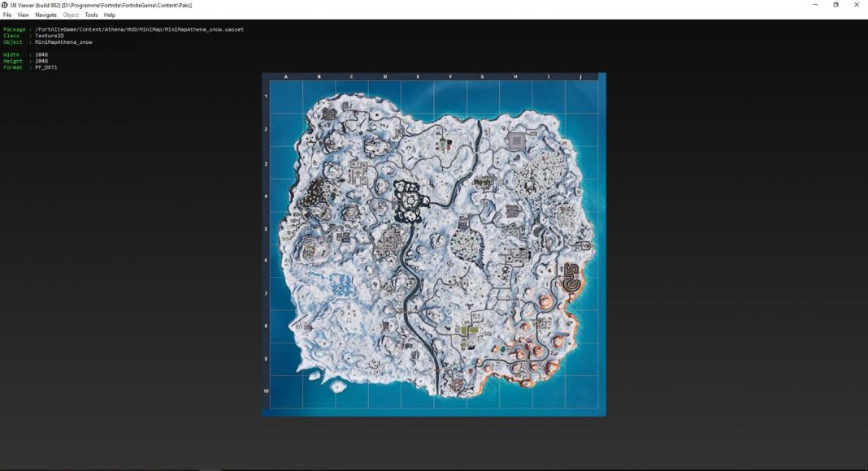Viewport: 868px width, 471px height.
Task: Click the MiniMapAthena_snow object name
Action: click(x=63, y=42)
